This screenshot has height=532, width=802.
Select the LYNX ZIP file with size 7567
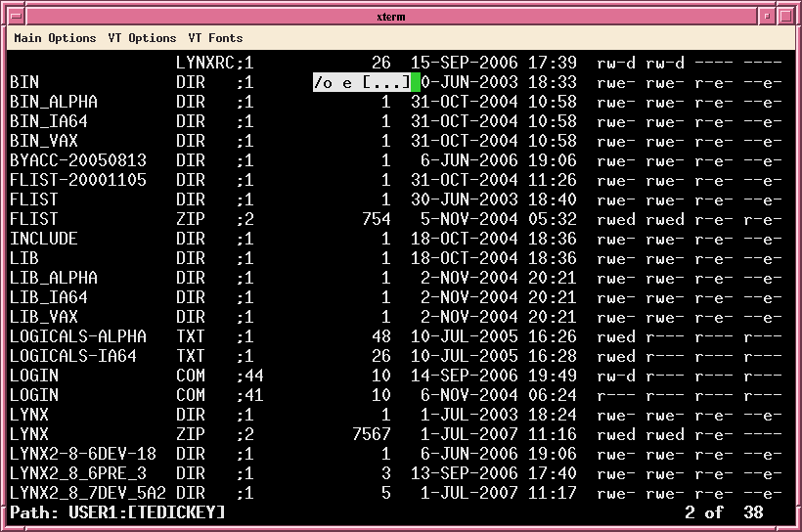(29, 434)
